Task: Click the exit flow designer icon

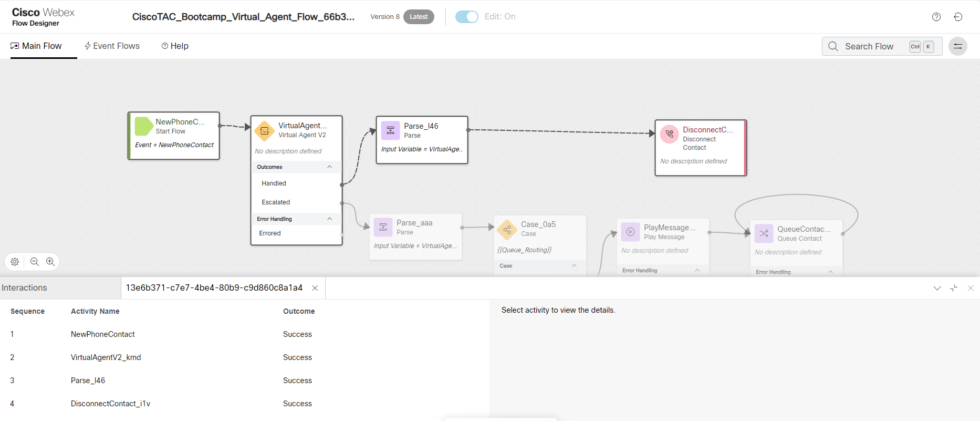Action: [958, 17]
